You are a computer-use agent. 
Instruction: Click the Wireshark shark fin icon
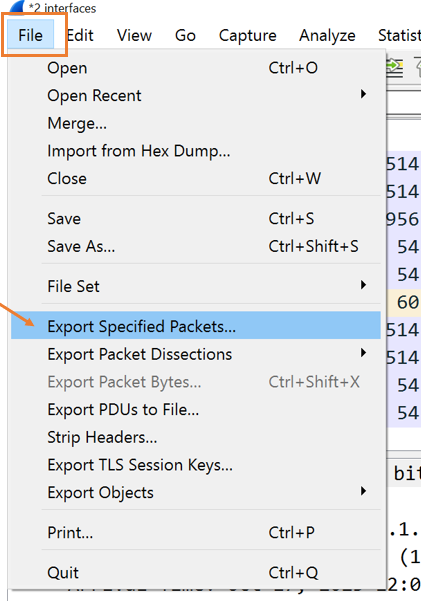(16, 7)
